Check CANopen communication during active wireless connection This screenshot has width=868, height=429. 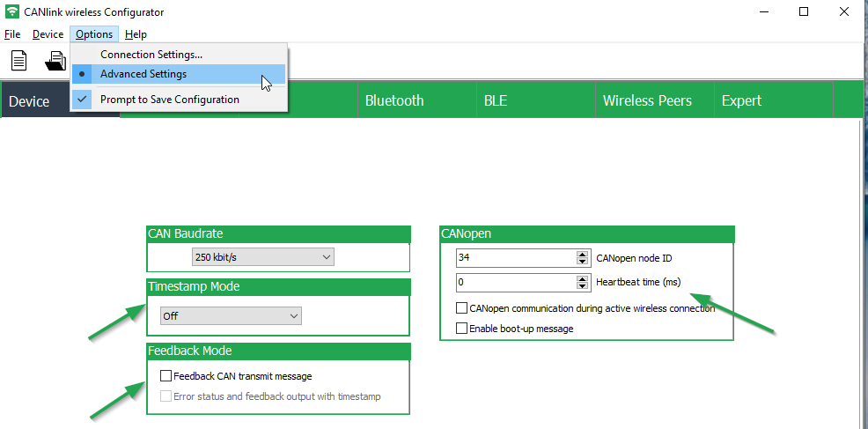click(461, 309)
